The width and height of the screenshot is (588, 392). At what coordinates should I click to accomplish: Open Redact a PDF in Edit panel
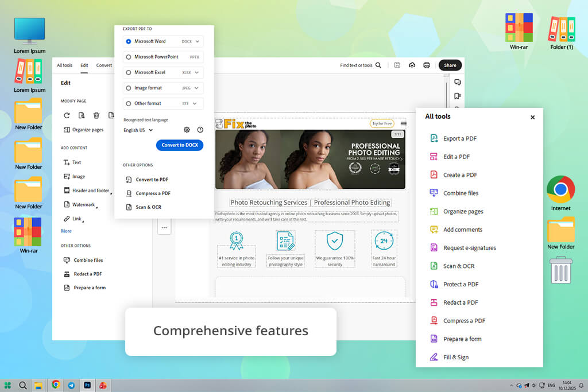83,274
